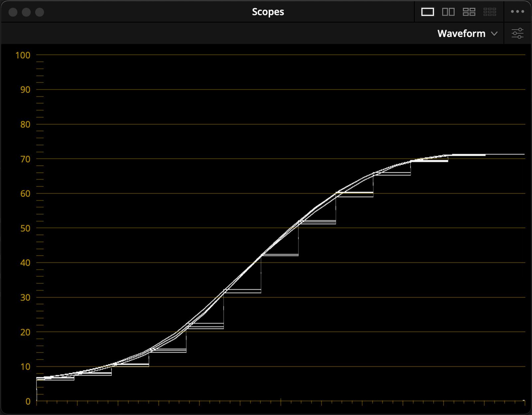Click the Scopes title text
This screenshot has height=415, width=532.
(x=268, y=12)
